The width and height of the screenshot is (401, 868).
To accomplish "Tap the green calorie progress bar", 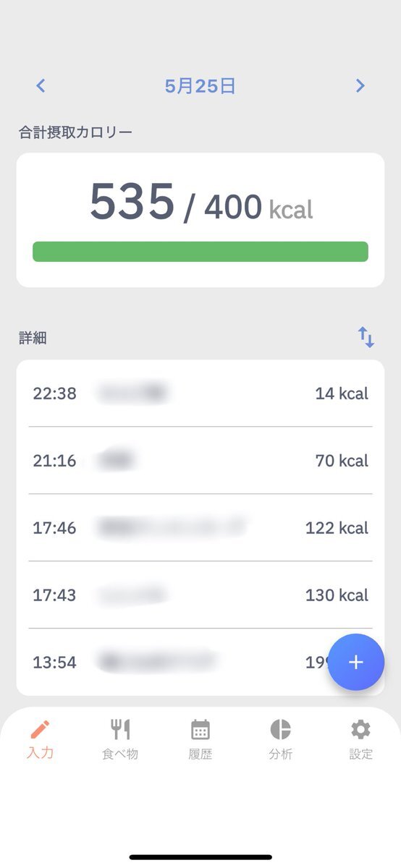I will pyautogui.click(x=200, y=252).
